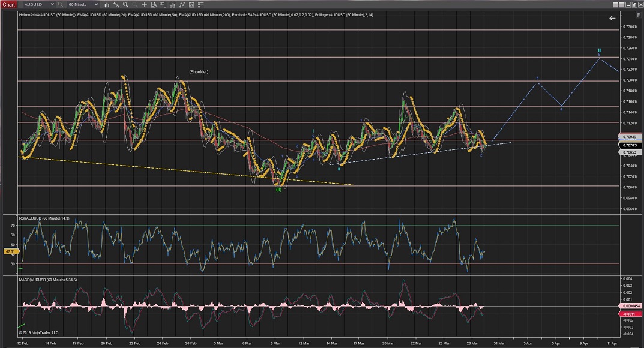Screen dimensions: 644x348
Task: Open the Data Box icon
Action: (154, 5)
